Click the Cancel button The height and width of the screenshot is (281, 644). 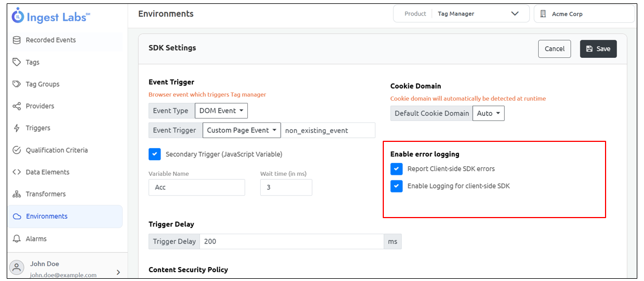[x=554, y=49]
